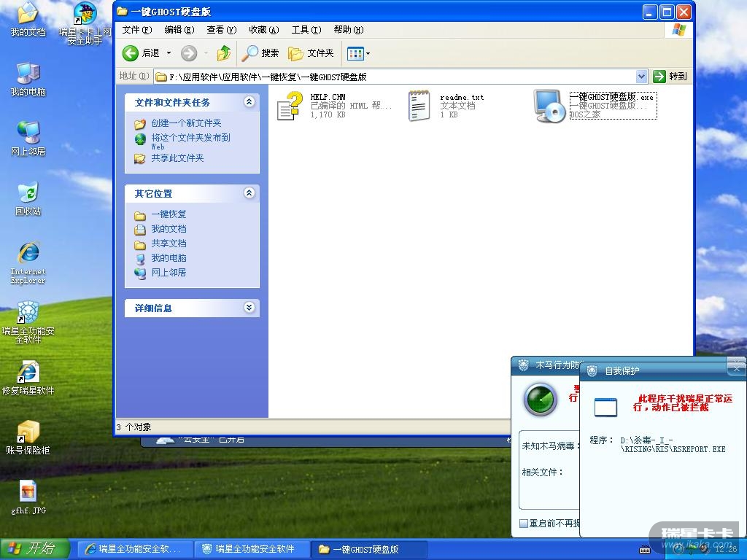Expand the 详细信息 panel

(x=249, y=307)
